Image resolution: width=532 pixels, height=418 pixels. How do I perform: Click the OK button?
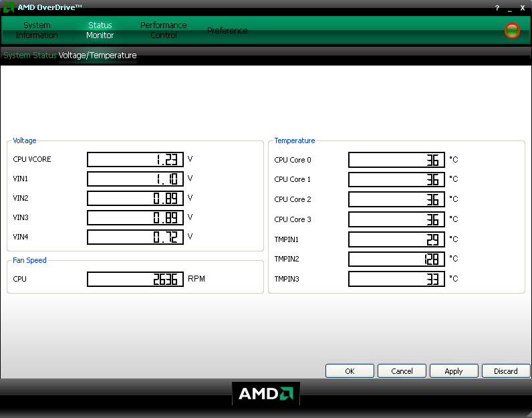coord(350,371)
